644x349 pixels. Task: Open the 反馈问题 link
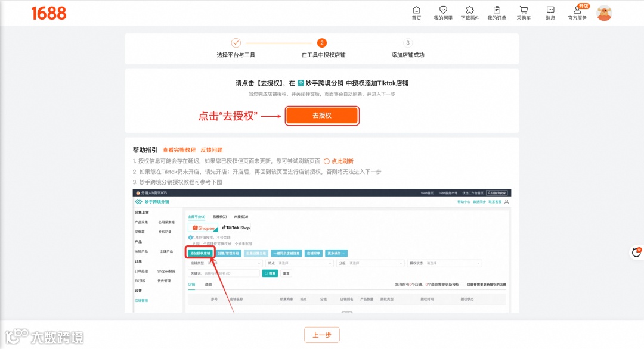point(212,150)
